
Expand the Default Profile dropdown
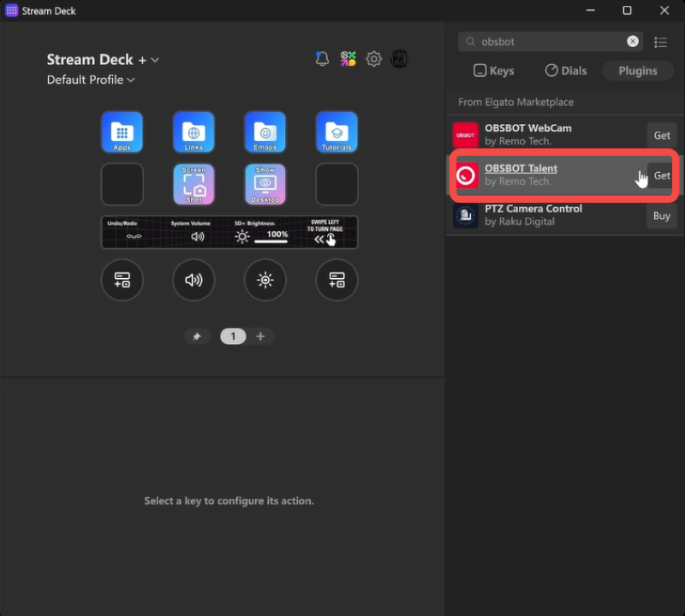click(x=91, y=80)
